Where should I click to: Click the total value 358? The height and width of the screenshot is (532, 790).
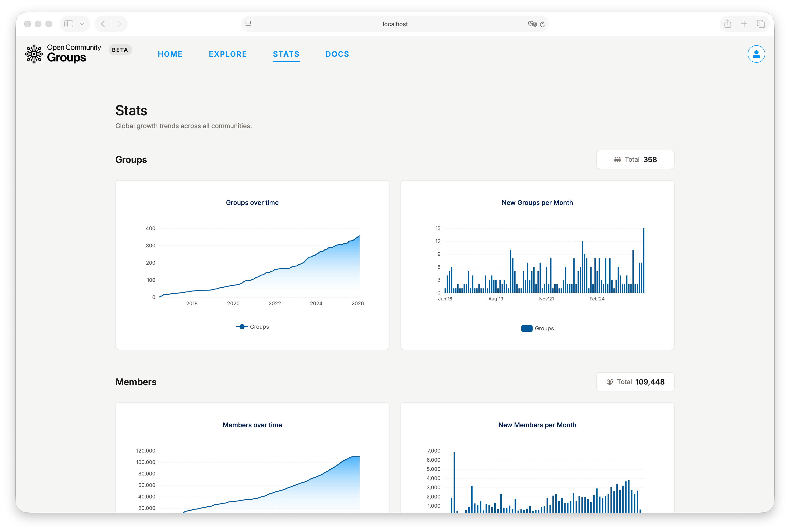pyautogui.click(x=650, y=159)
